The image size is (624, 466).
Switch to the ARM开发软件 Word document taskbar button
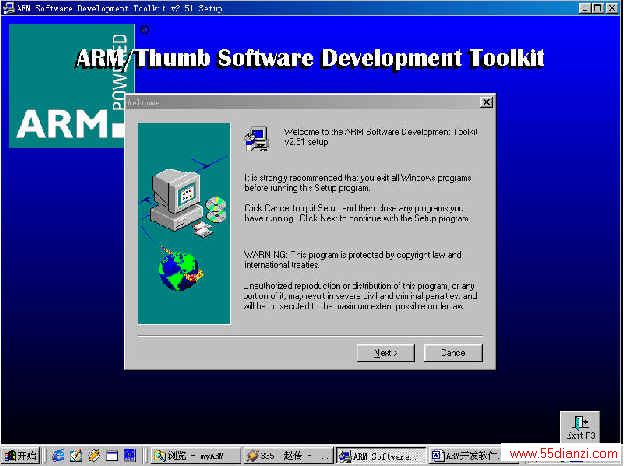point(464,456)
